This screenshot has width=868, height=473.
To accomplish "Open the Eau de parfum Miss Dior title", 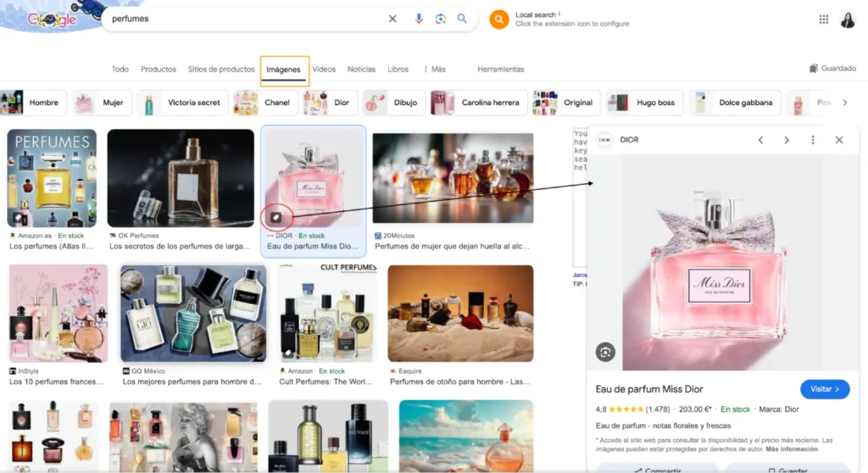I will [649, 389].
